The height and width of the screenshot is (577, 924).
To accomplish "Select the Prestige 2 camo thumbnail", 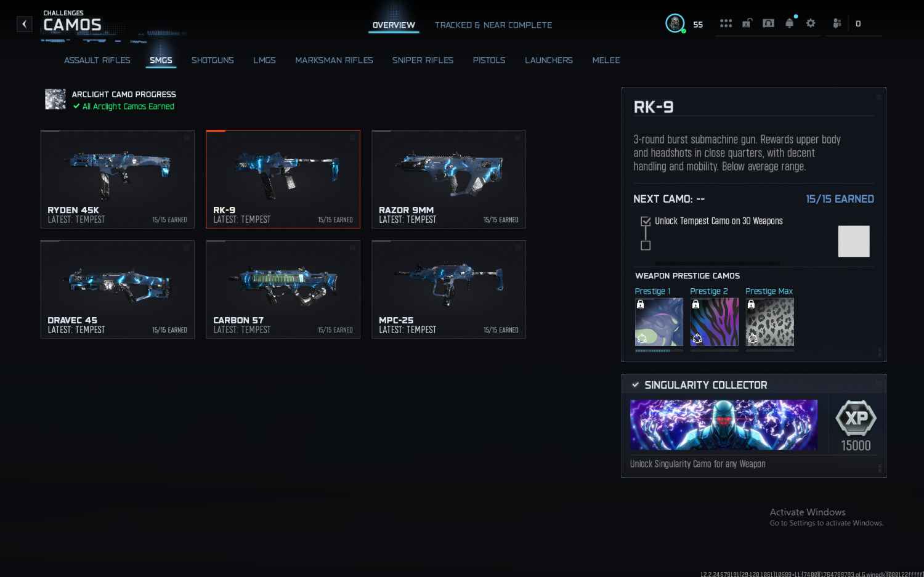I will coord(714,322).
